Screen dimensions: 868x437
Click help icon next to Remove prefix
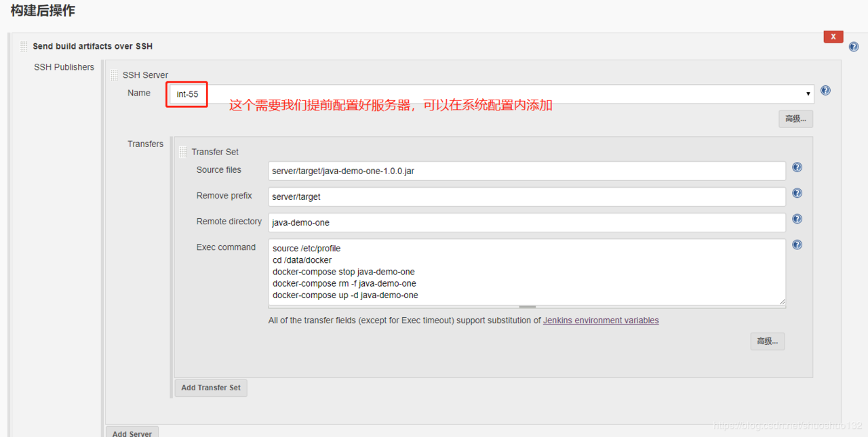797,193
